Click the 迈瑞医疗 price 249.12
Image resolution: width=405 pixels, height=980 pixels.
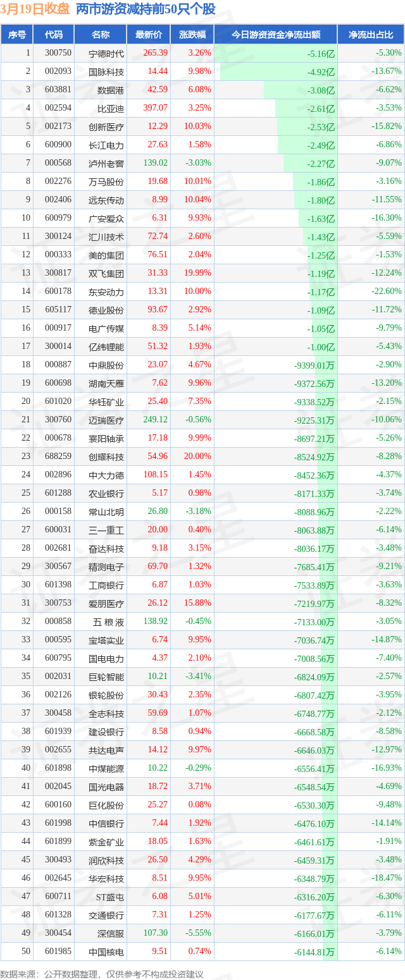coord(156,420)
